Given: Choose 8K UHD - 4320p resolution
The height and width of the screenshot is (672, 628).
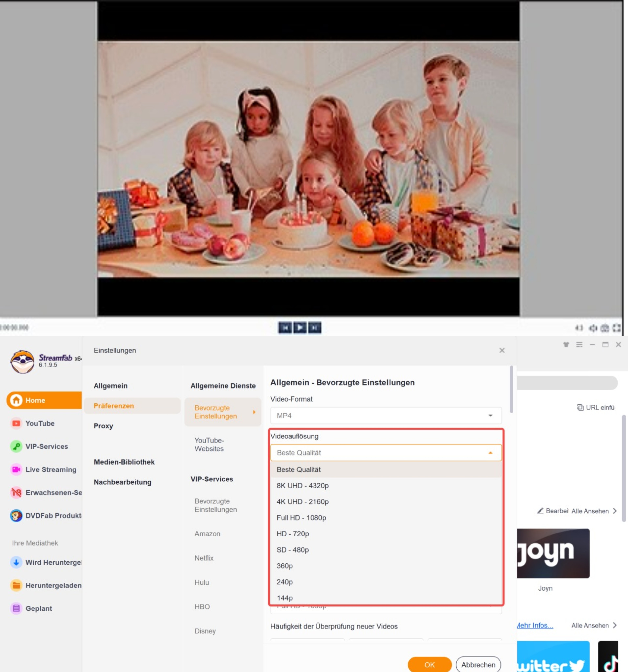Looking at the screenshot, I should click(x=386, y=485).
